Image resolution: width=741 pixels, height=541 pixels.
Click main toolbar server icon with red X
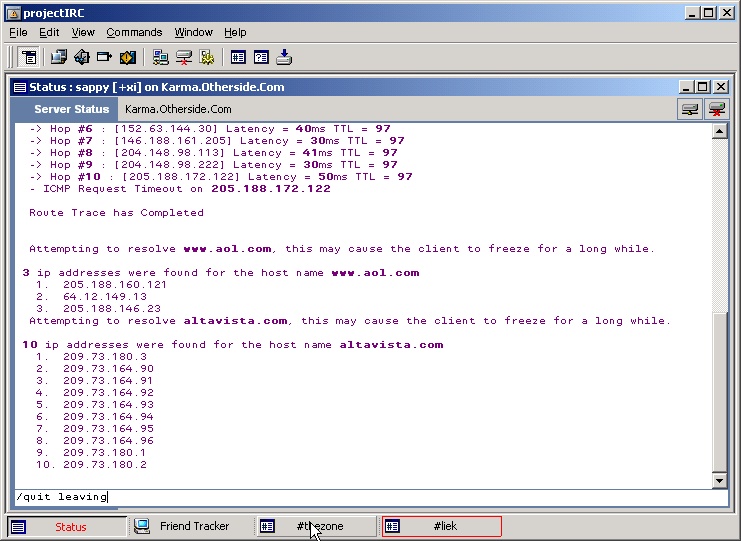[x=184, y=57]
